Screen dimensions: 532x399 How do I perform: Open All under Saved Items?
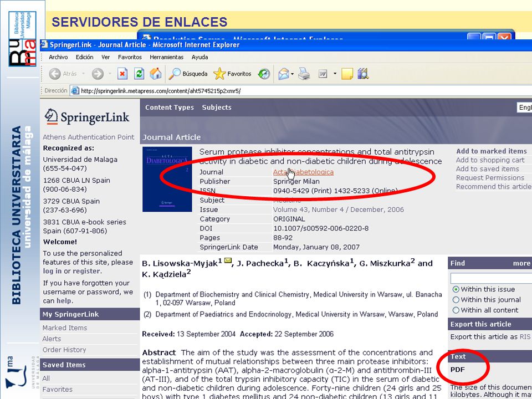[46, 378]
